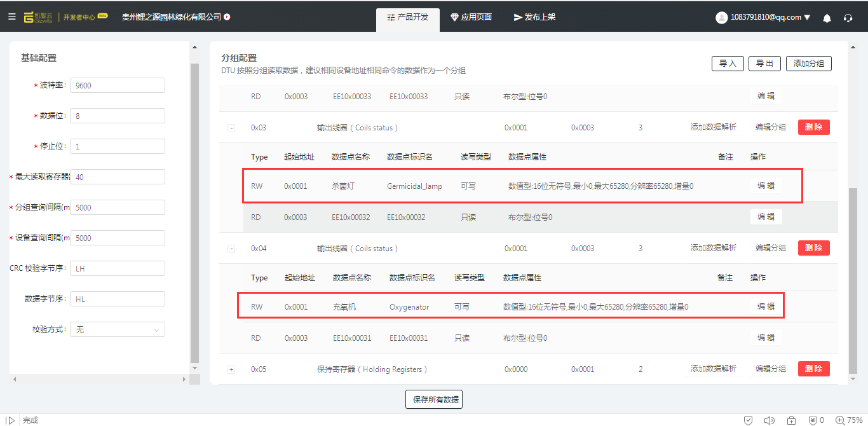
Task: Switch to 发布上架 tab
Action: coord(534,17)
